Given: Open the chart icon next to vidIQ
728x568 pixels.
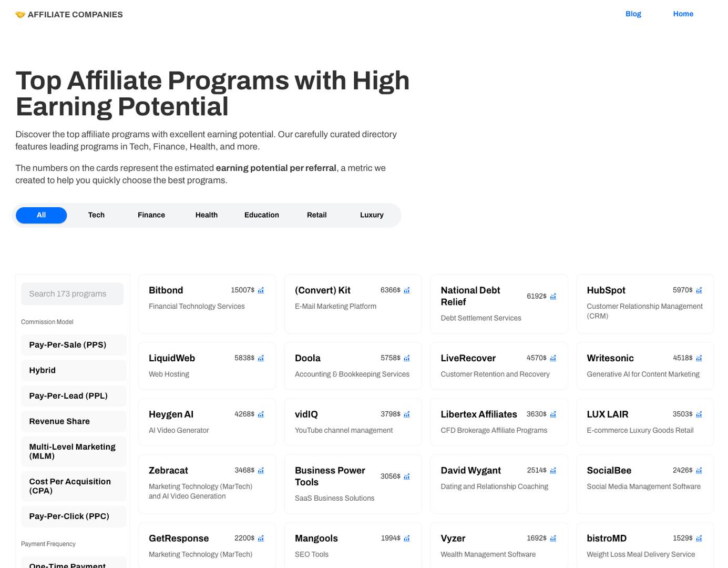Looking at the screenshot, I should tap(407, 414).
